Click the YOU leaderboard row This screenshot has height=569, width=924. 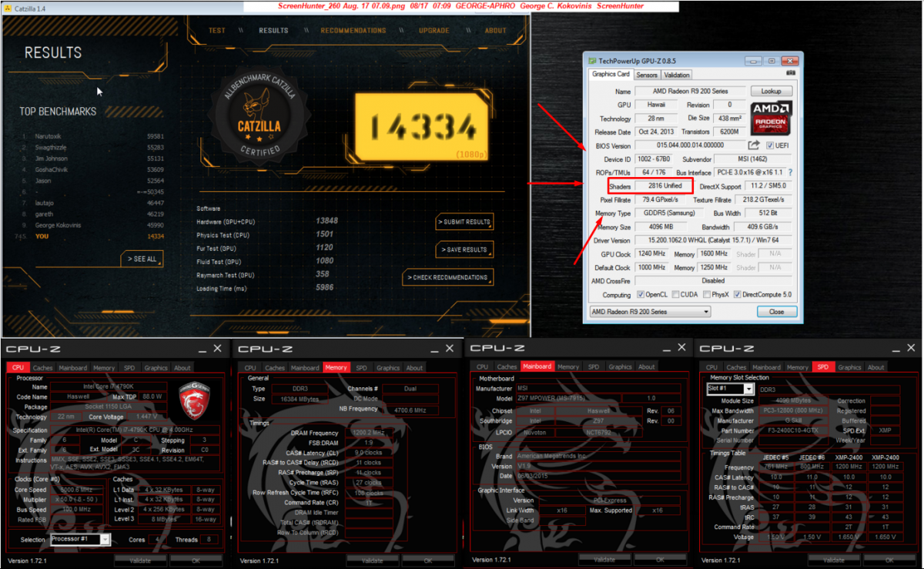click(x=92, y=236)
